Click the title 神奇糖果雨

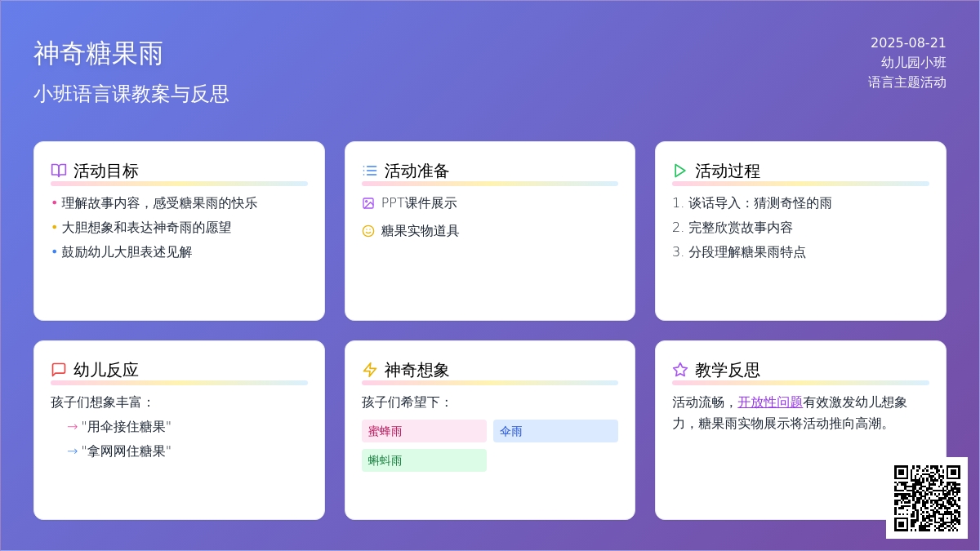click(x=99, y=53)
